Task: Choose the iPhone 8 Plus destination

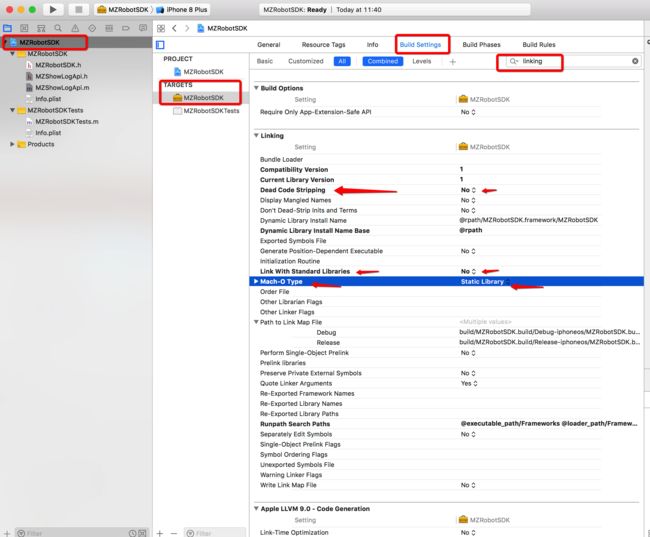Action: [182, 10]
